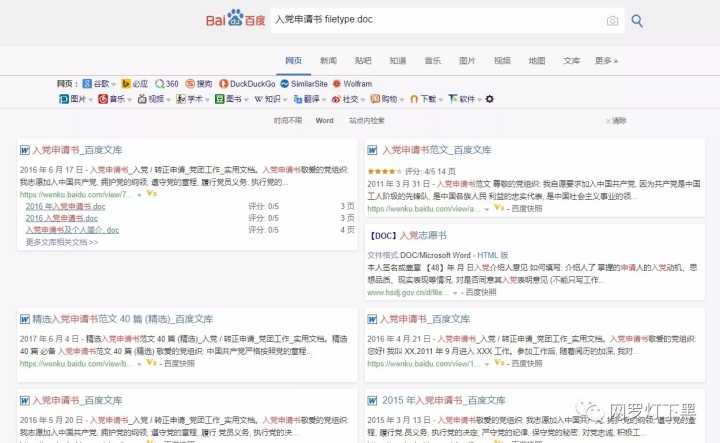The height and width of the screenshot is (443, 720).
Task: Expand the 谷歌 shortcut dropdown arrow
Action: [x=113, y=84]
